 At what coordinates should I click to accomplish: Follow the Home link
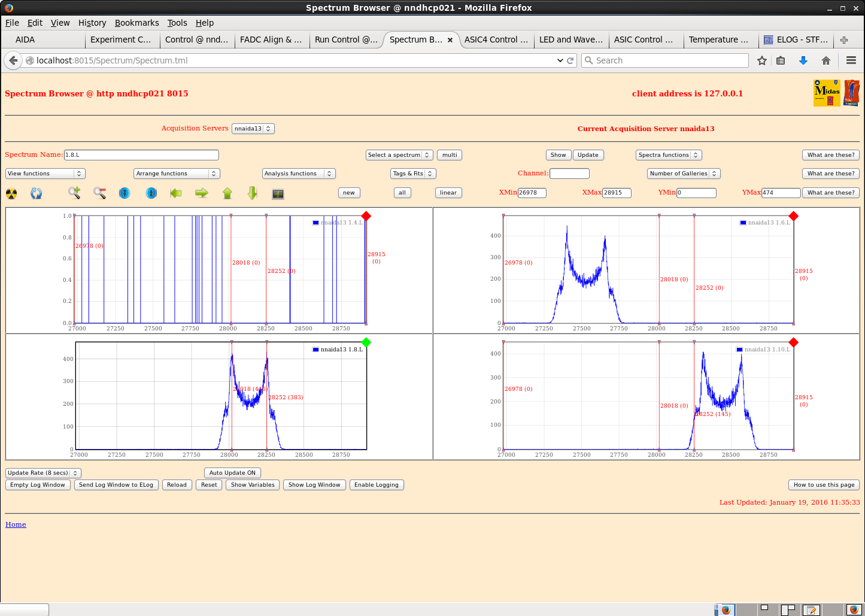[x=16, y=524]
